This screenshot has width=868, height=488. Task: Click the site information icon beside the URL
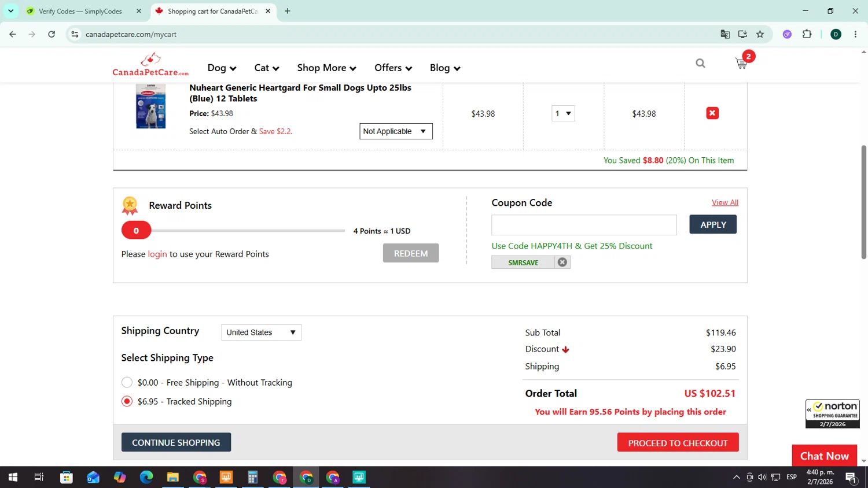click(x=75, y=34)
